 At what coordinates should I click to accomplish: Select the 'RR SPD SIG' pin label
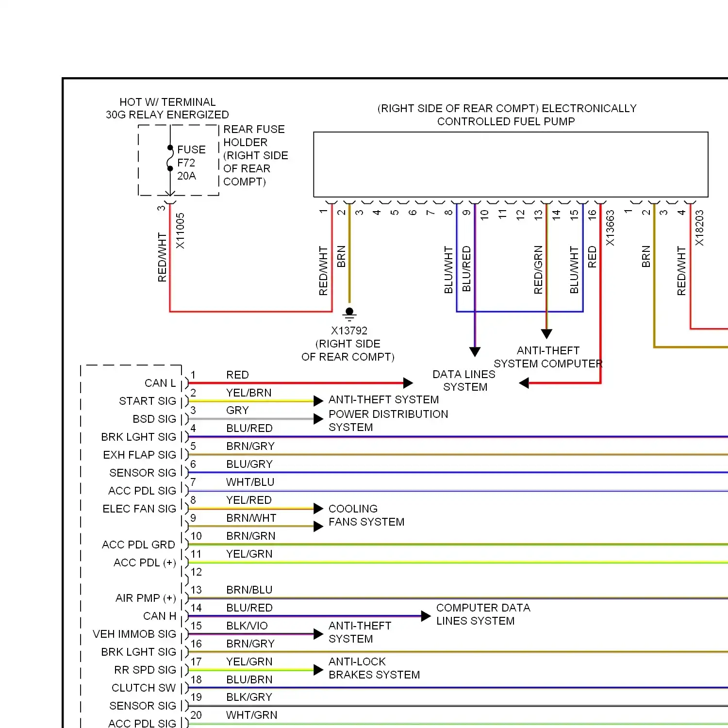(x=145, y=670)
